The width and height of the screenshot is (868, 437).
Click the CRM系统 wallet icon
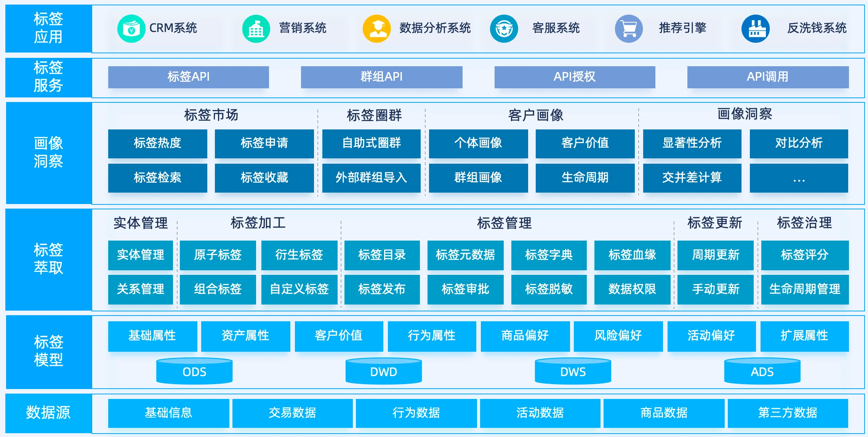131,29
